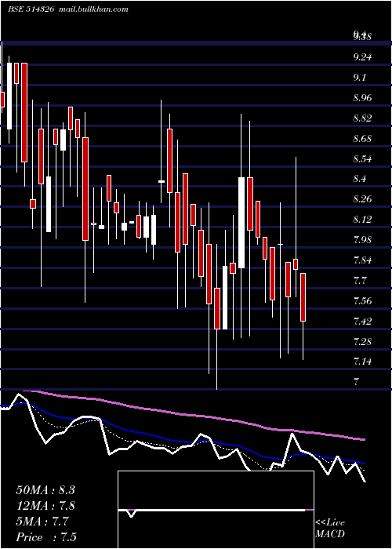
Task: Click the 8.82 price level label
Action: [362, 118]
